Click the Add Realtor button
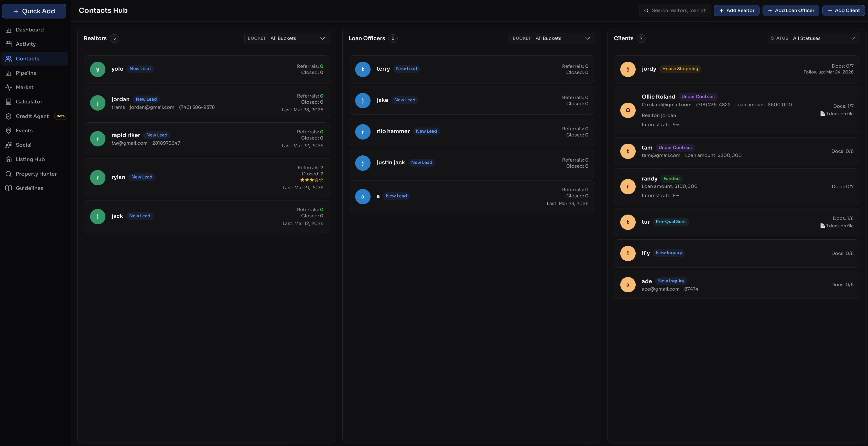The height and width of the screenshot is (446, 868). click(736, 10)
